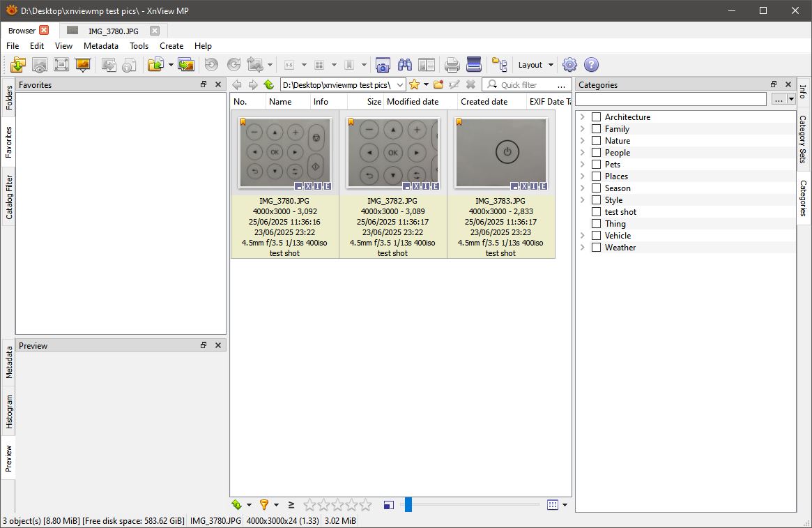Click the folder tree toolbar icon
This screenshot has height=528, width=812.
tap(499, 65)
